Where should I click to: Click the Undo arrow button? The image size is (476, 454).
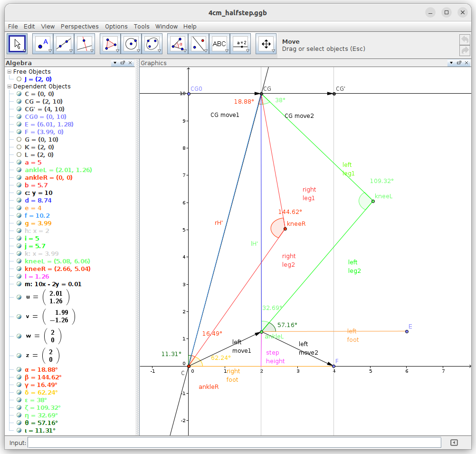(x=465, y=39)
